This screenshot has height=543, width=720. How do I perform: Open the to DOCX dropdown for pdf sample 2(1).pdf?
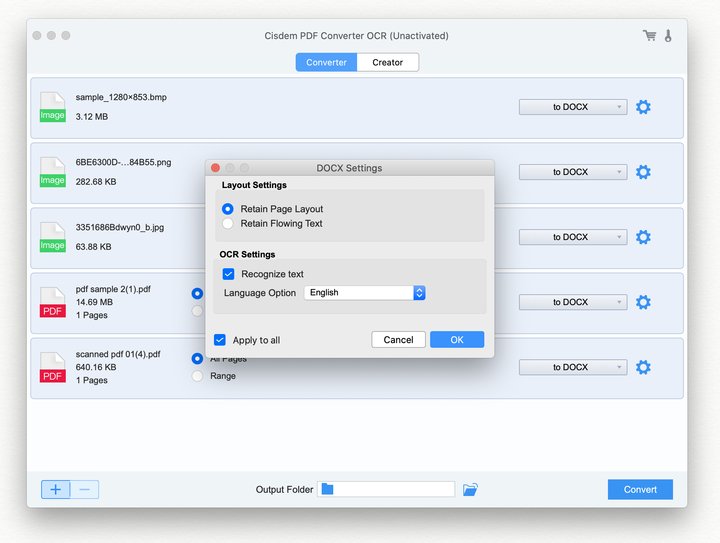pyautogui.click(x=572, y=302)
